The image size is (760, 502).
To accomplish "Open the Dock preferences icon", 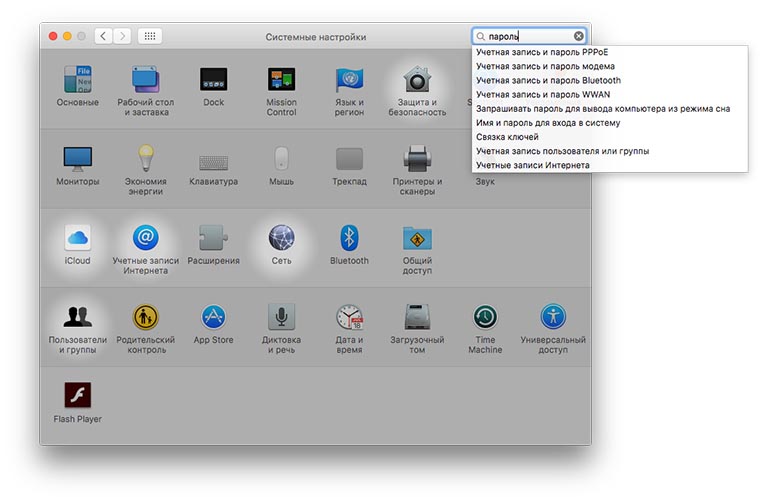I will pyautogui.click(x=213, y=79).
